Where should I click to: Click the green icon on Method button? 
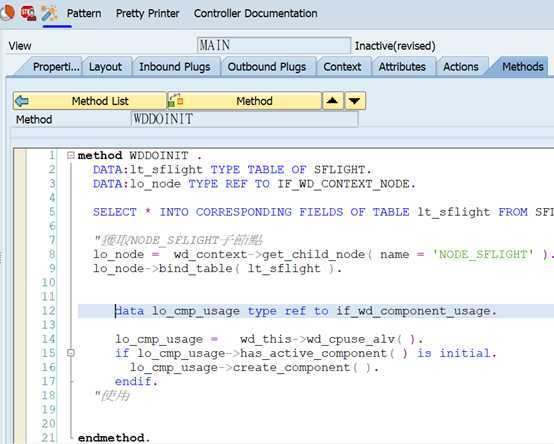coord(176,101)
